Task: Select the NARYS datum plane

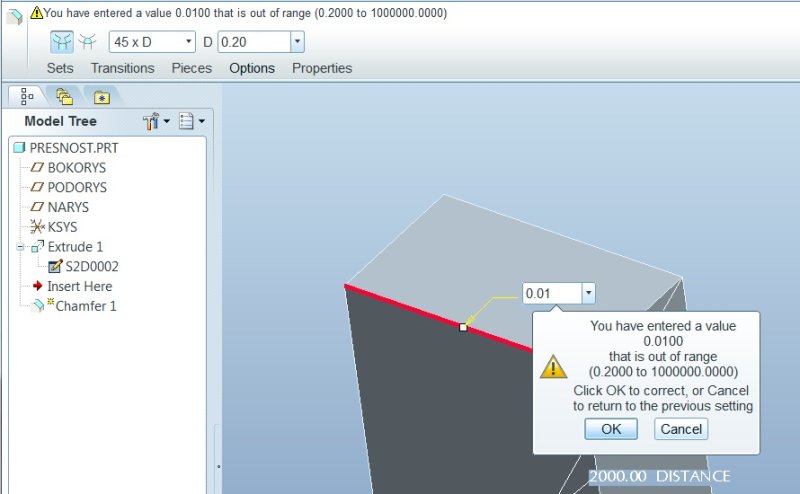Action: click(68, 207)
